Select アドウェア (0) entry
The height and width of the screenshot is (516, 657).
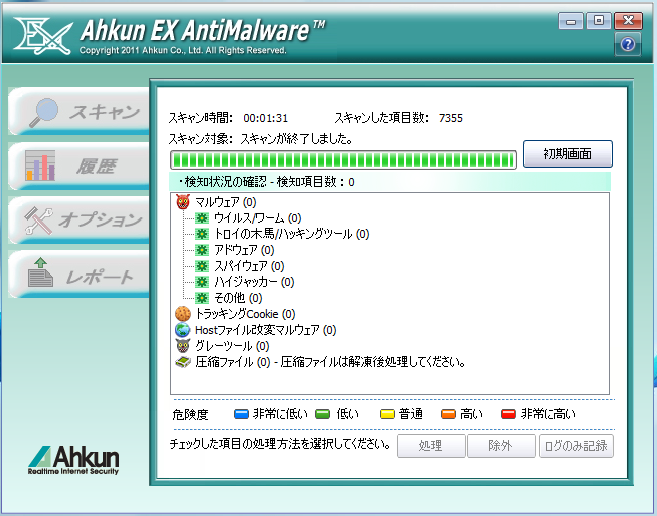[244, 250]
